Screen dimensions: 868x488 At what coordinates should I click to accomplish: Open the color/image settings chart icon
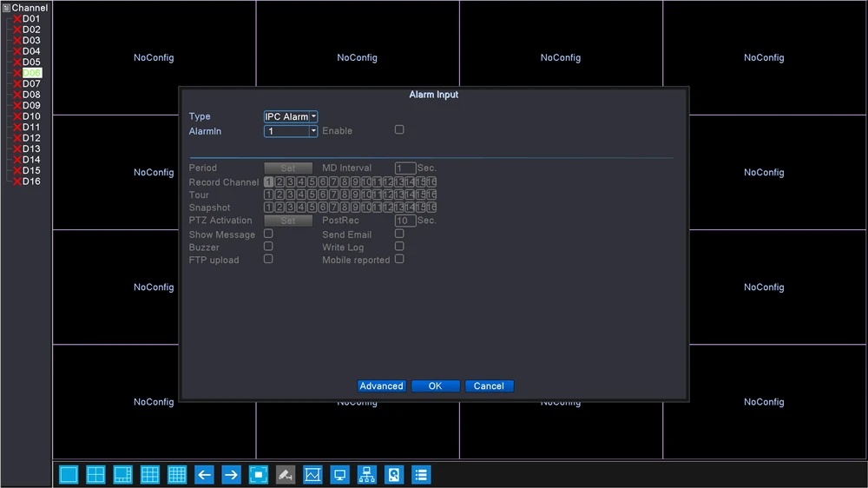[x=312, y=475]
